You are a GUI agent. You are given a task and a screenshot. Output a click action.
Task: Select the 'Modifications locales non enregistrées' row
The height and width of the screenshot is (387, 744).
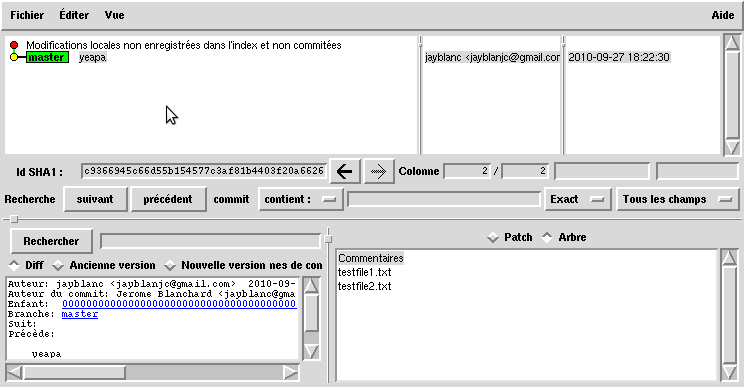[x=184, y=45]
